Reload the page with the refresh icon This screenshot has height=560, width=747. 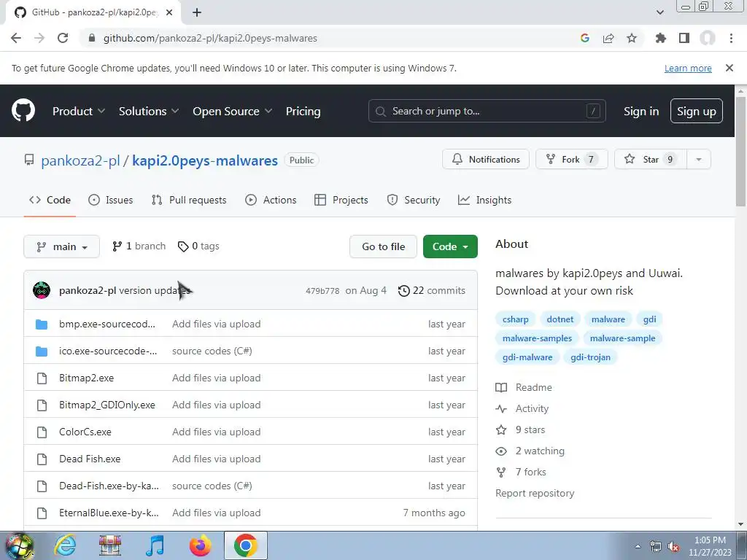[63, 38]
